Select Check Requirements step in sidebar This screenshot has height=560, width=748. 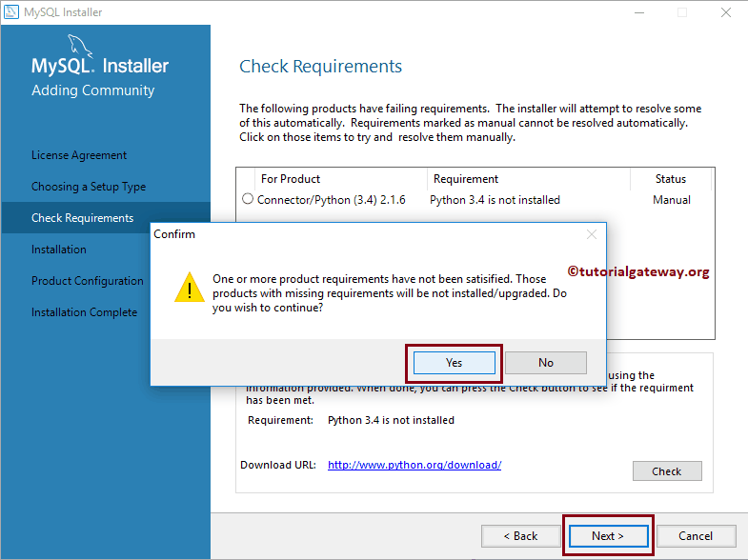coord(83,218)
